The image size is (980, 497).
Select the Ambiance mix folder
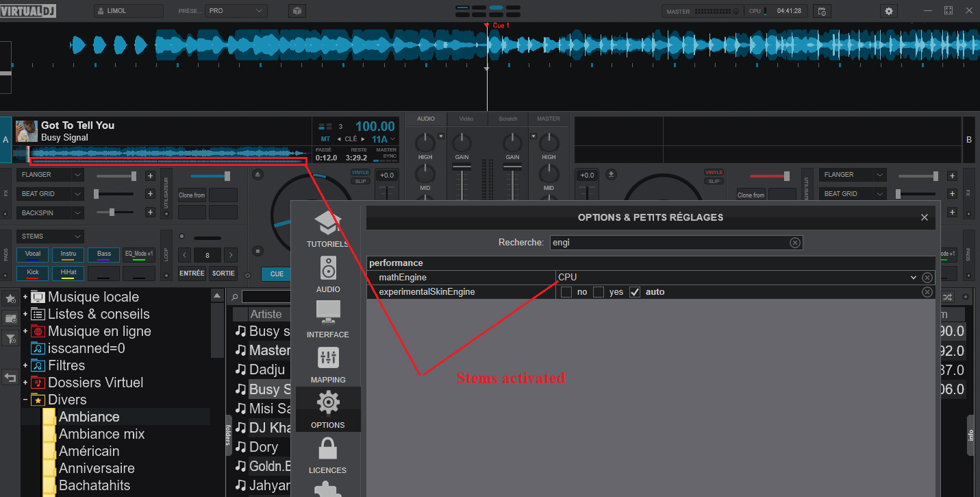point(101,434)
